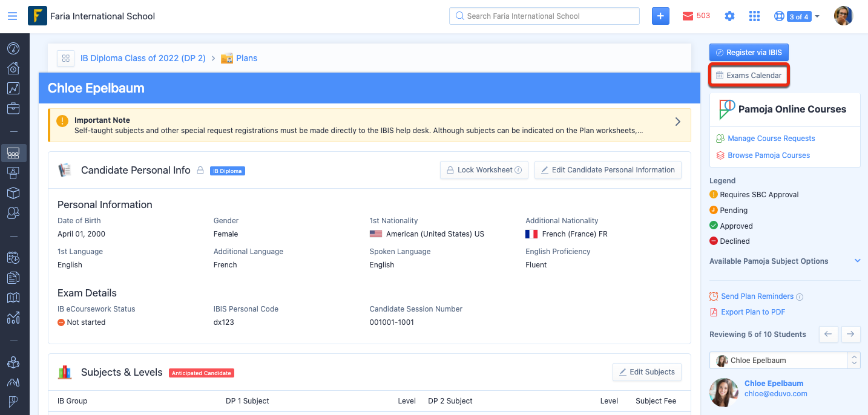Open the map sidebar icon
Screen dimensions: 868x415
coord(13,297)
